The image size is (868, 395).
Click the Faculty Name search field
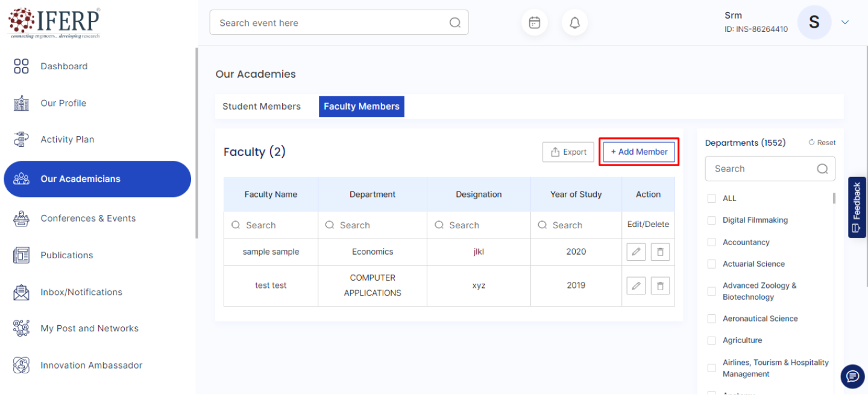click(271, 225)
